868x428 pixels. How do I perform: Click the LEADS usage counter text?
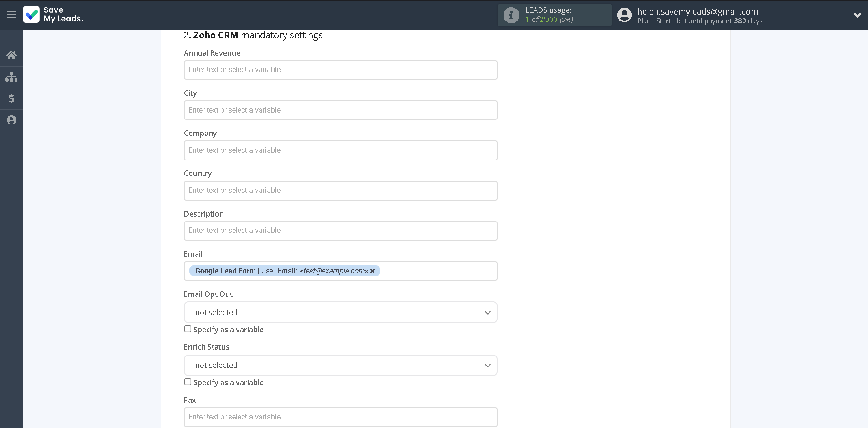pyautogui.click(x=549, y=20)
